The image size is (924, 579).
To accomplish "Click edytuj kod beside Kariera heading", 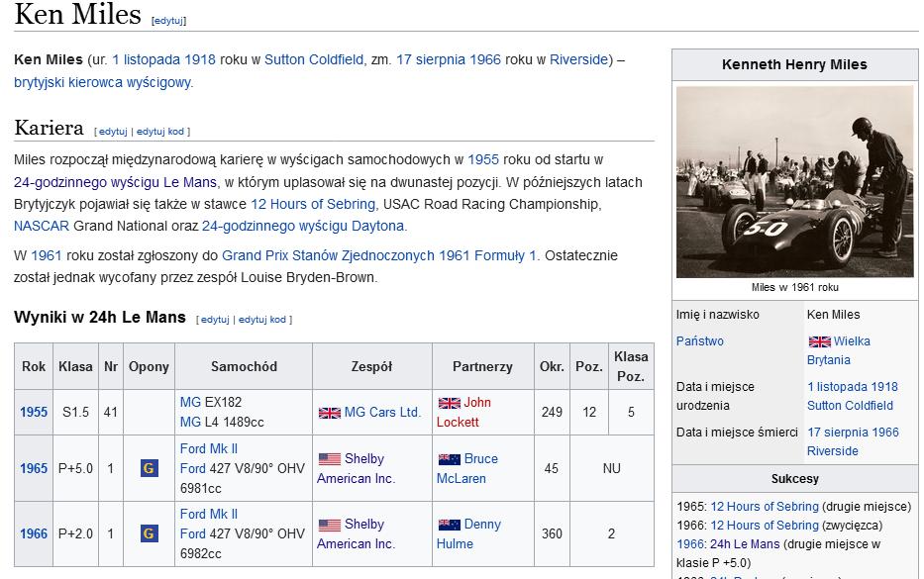I will coord(159,132).
